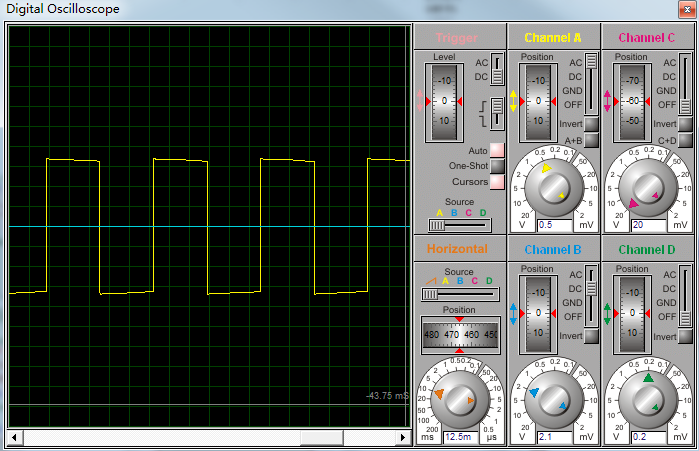
Task: Click the trigger AC/DC coupling switch
Action: tap(497, 69)
